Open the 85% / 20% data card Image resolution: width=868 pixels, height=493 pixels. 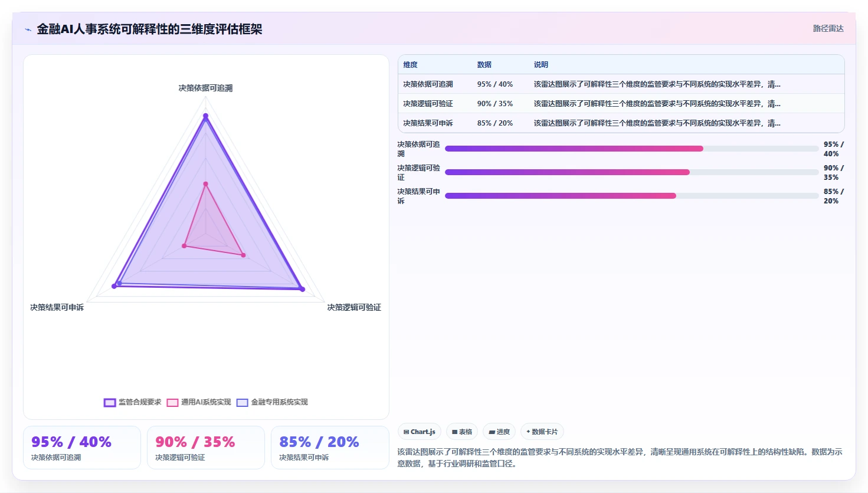point(330,448)
